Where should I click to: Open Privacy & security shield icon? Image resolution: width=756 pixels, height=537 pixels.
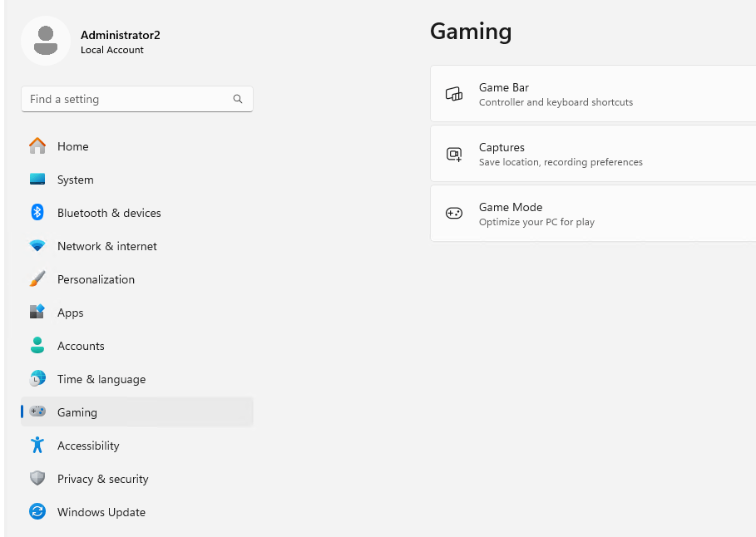tap(37, 478)
